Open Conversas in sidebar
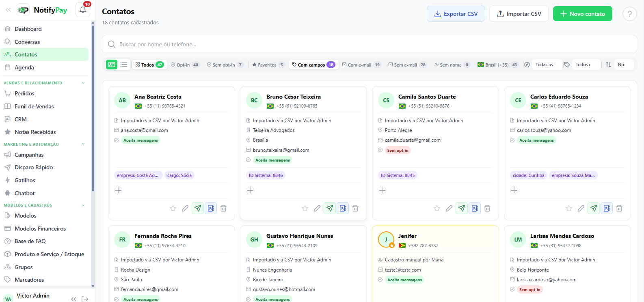The image size is (644, 302). click(45, 42)
